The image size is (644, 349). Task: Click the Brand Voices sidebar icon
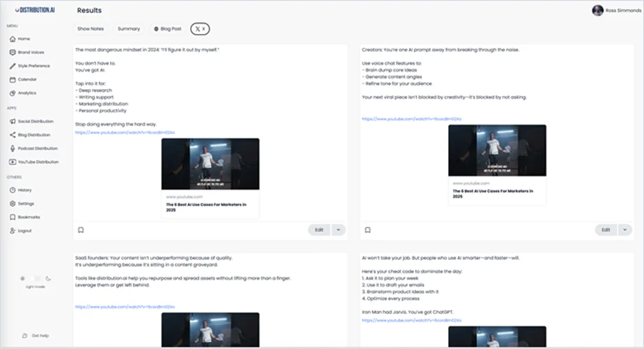[12, 53]
